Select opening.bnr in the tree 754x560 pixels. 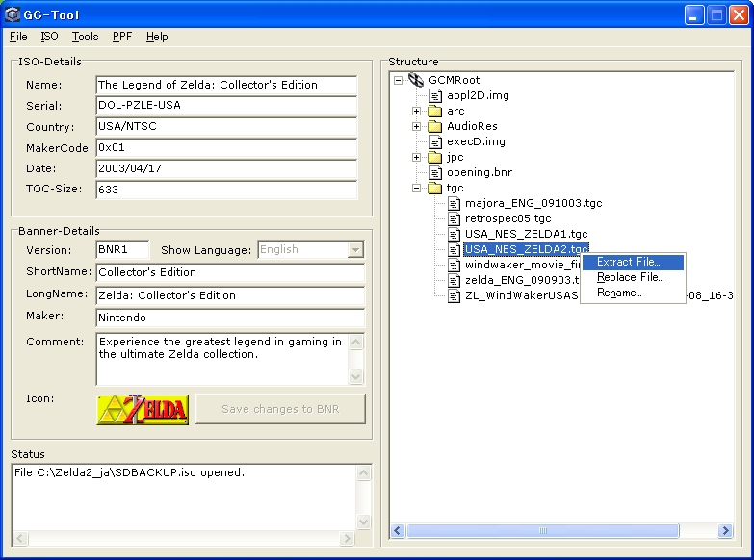pos(480,172)
